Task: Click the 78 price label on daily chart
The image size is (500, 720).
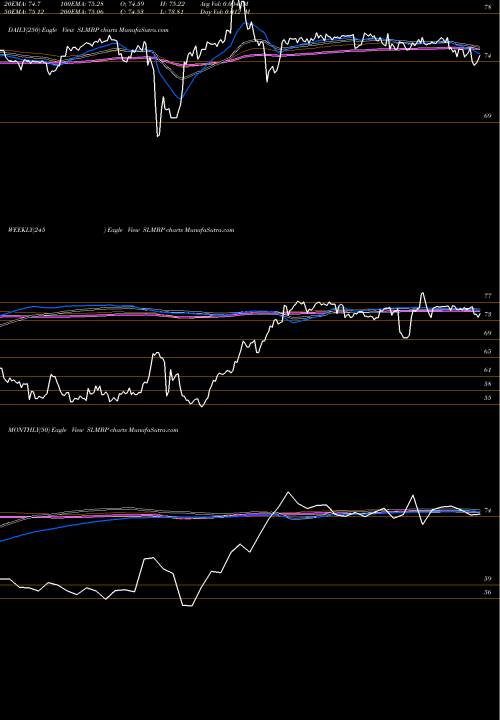Action: pos(488,7)
